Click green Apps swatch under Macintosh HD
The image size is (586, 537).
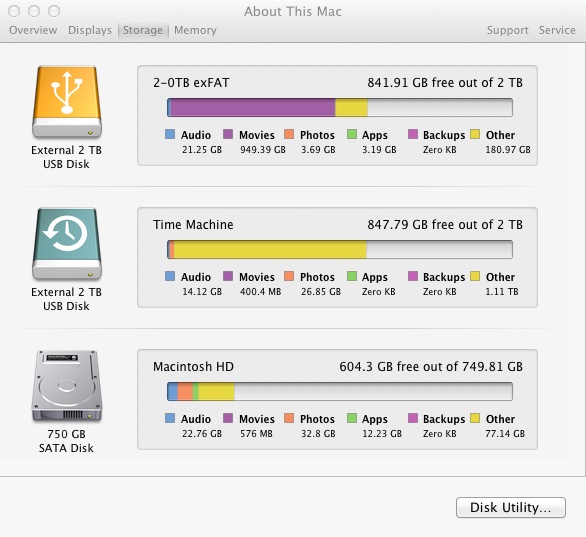click(352, 418)
